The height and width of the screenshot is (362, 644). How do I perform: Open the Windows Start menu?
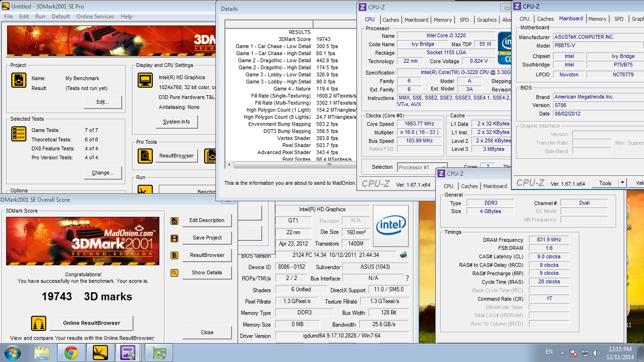point(12,353)
